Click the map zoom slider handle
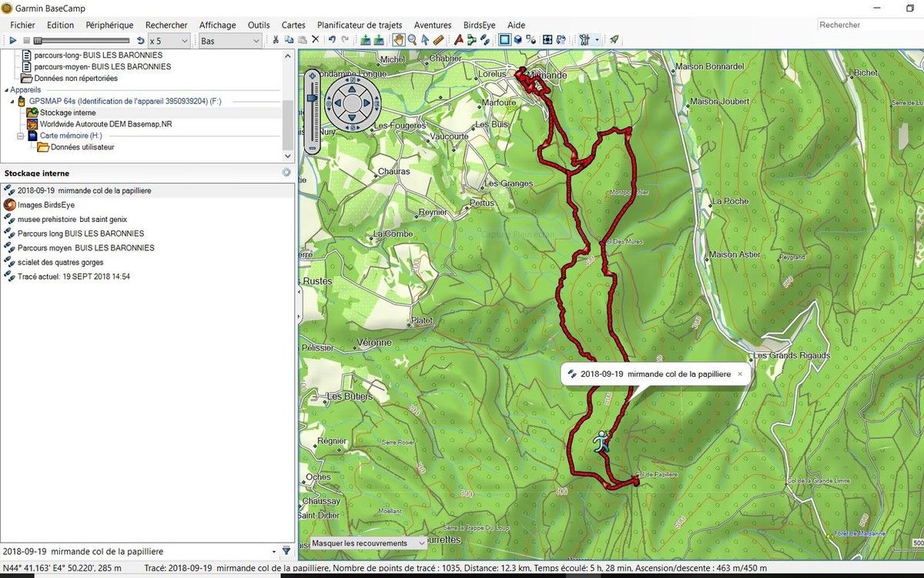924x578 pixels. [312, 97]
